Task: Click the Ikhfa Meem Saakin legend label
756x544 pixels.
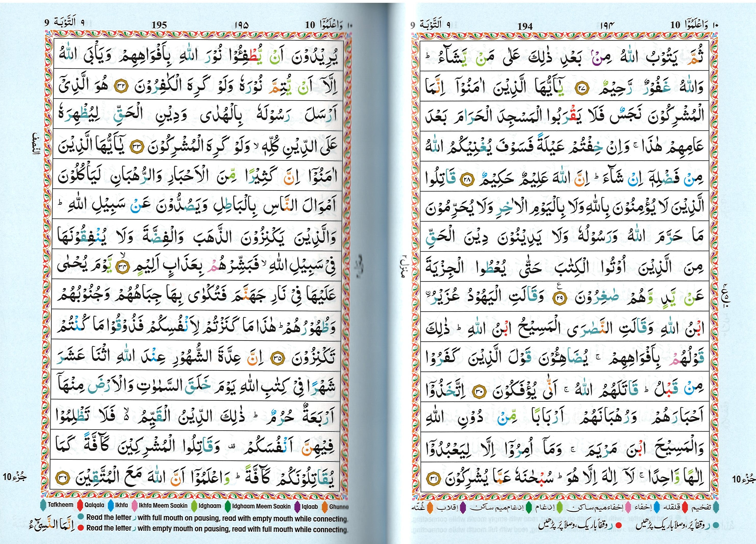Action: tap(163, 505)
